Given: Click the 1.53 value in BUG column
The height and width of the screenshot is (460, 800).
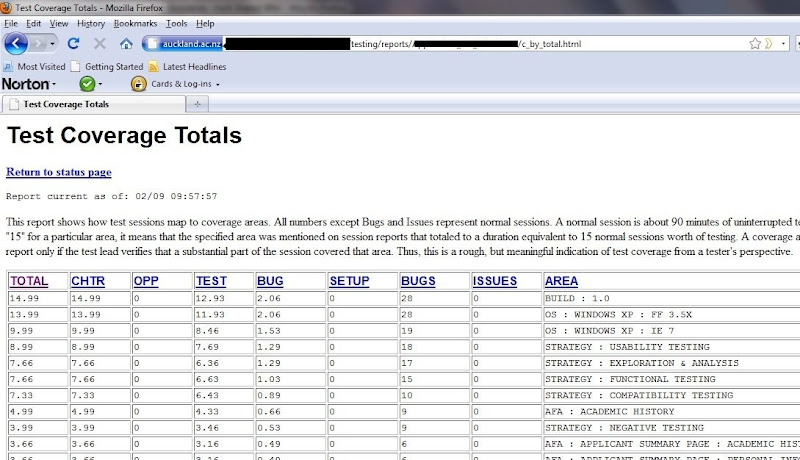Looking at the screenshot, I should pos(269,331).
